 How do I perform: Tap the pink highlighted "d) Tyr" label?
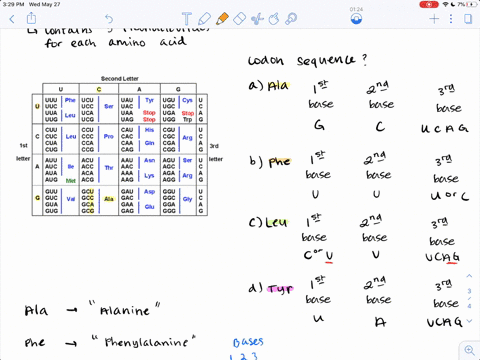(x=271, y=288)
